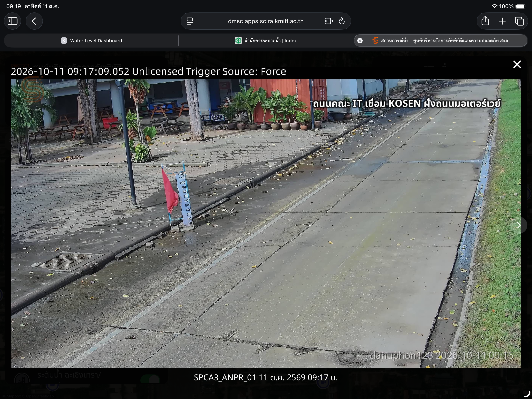Click the extensions icon in address bar
This screenshot has height=399, width=532.
[x=328, y=21]
